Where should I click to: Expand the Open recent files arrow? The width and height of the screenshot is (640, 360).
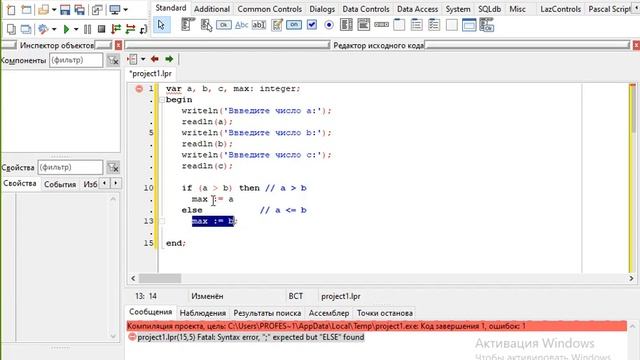tap(53, 9)
